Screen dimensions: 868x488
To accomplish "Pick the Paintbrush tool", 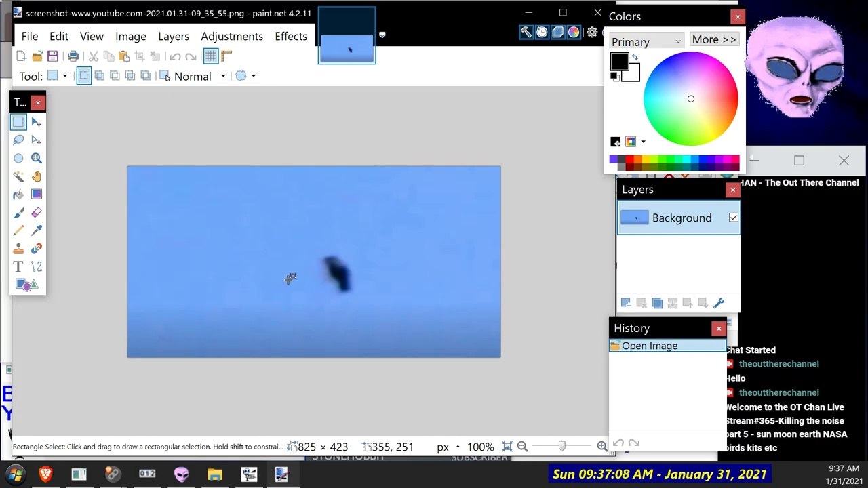I will (18, 213).
